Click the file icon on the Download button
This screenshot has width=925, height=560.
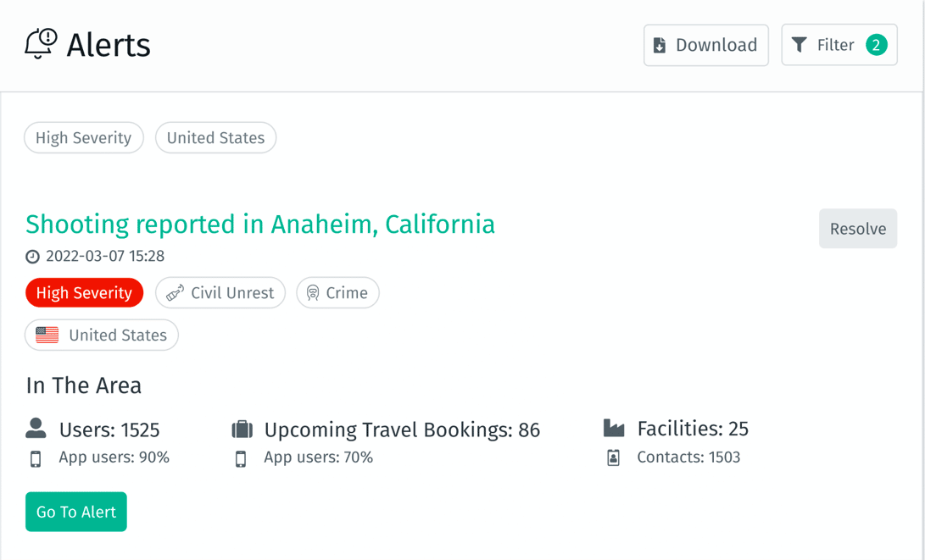tap(660, 46)
